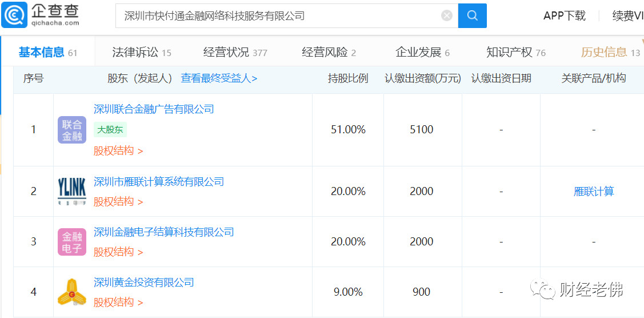This screenshot has height=318, width=644.
Task: Open the 基本信息 tab
Action: pyautogui.click(x=47, y=52)
